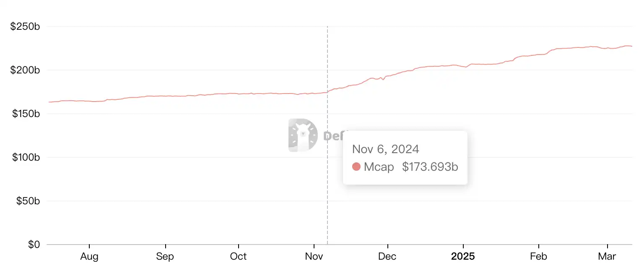Click the Nov 6, 2024 tooltip date
Screen dimensions: 644x271
(x=385, y=149)
